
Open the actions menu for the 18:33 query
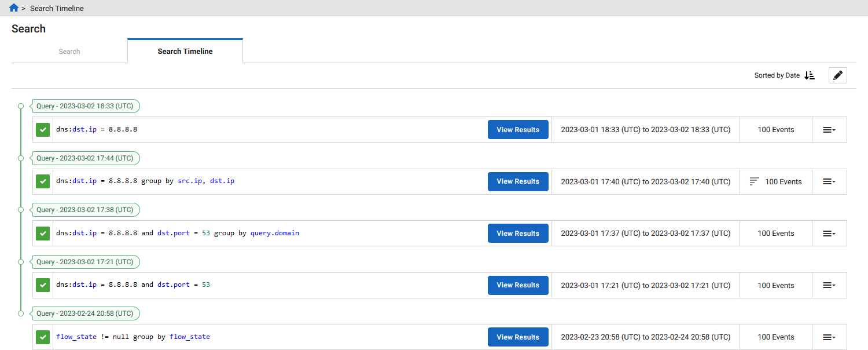click(x=829, y=129)
